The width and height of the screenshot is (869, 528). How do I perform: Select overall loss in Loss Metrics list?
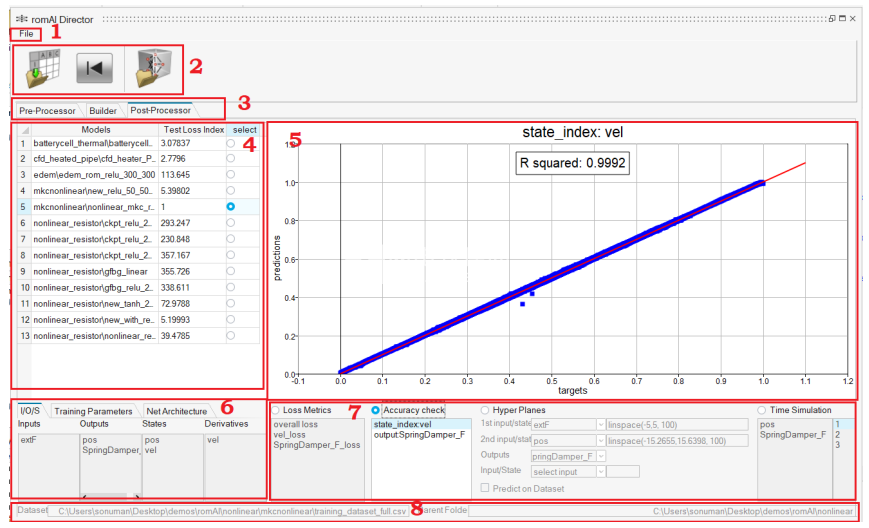point(295,424)
